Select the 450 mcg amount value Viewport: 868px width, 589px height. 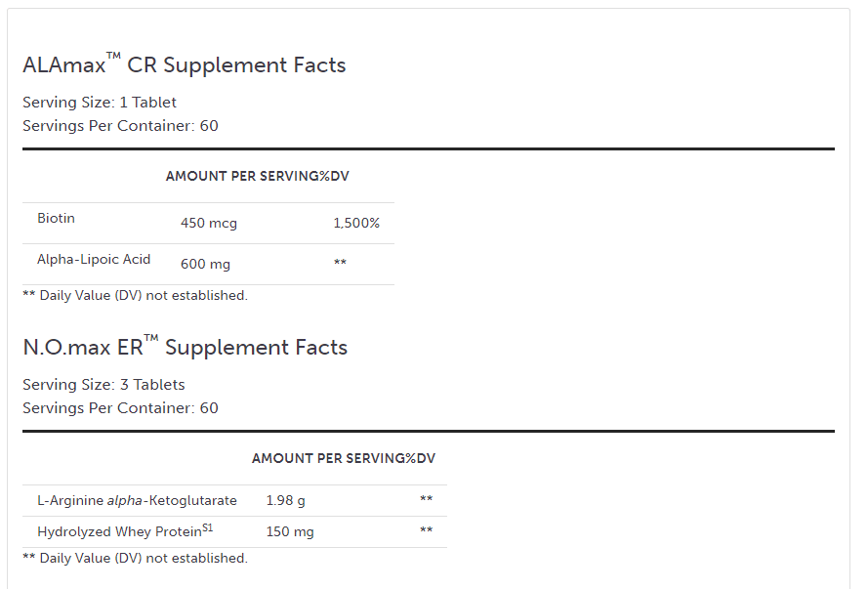[209, 223]
